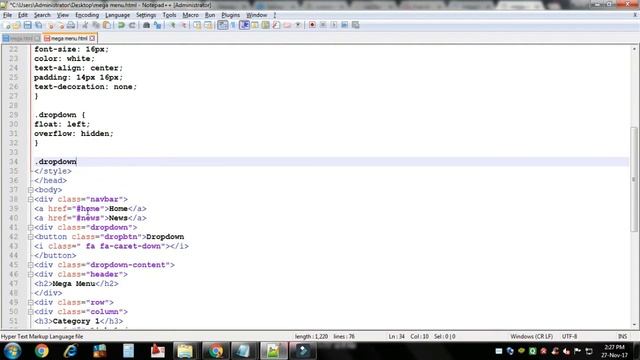
Task: Click the Zoom Out toolbar icon
Action: click(x=184, y=25)
